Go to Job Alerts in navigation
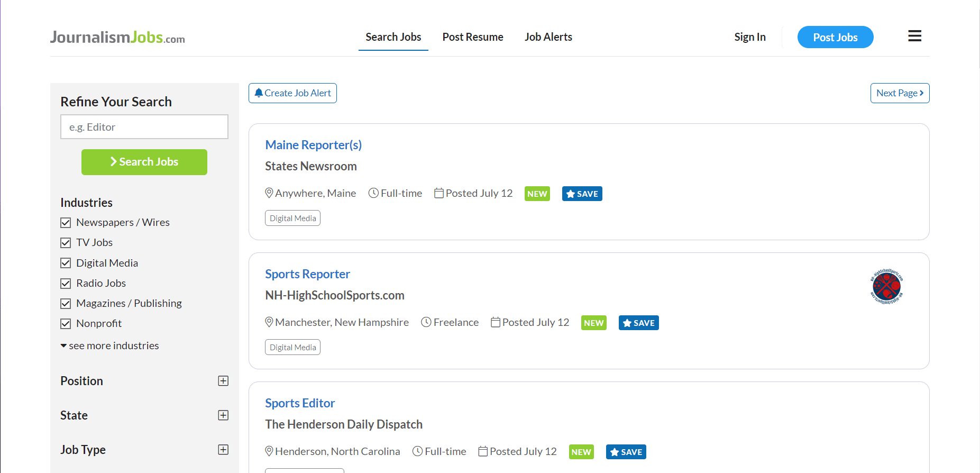 click(x=548, y=37)
